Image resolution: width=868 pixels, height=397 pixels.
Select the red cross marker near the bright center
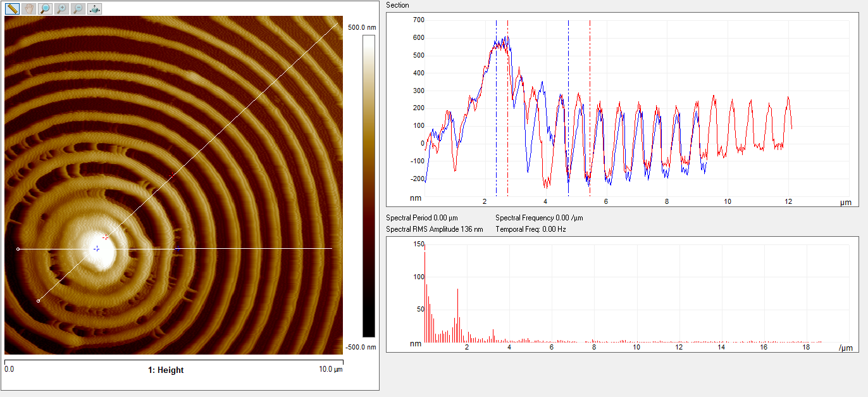pos(106,237)
